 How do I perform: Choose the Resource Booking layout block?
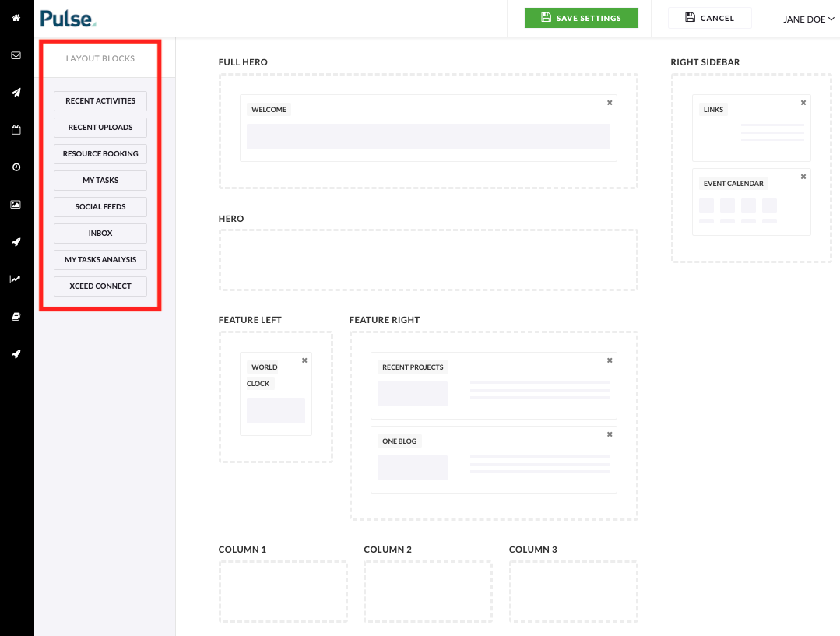[100, 154]
